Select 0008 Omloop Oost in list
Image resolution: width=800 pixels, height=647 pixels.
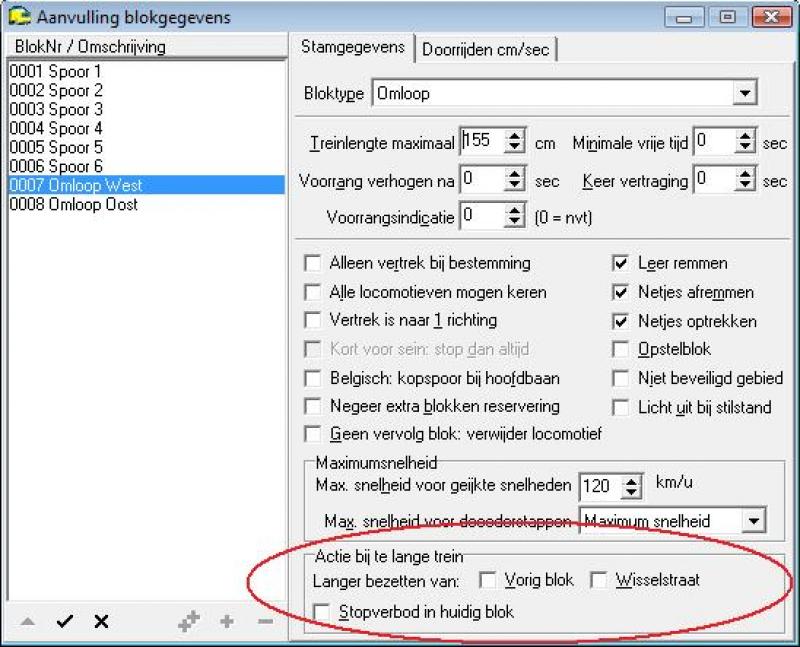click(x=74, y=204)
